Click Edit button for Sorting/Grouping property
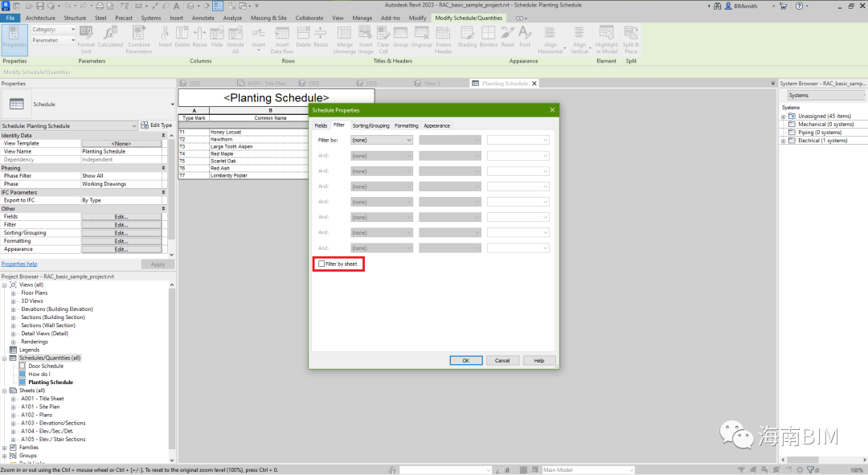Screen dimensions: 868x475 [x=122, y=233]
